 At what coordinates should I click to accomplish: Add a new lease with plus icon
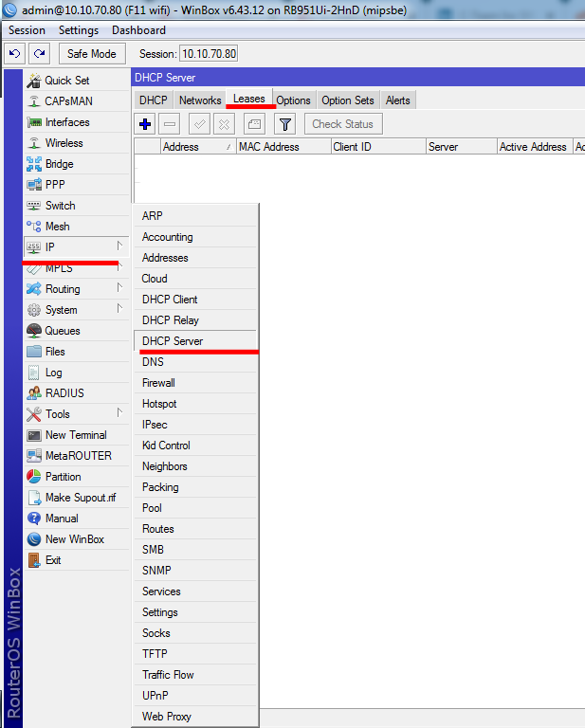pyautogui.click(x=145, y=124)
